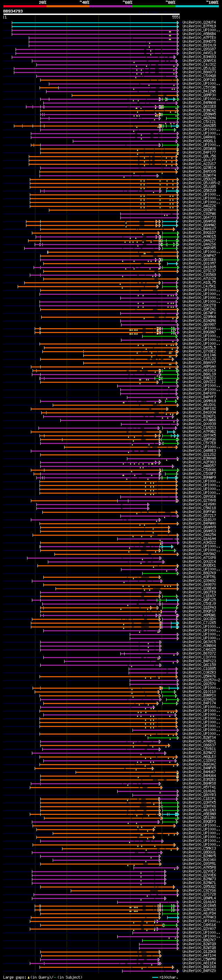Select label UniRef100_Q5RZU9
The width and height of the screenshot is (222, 980).
199,191
